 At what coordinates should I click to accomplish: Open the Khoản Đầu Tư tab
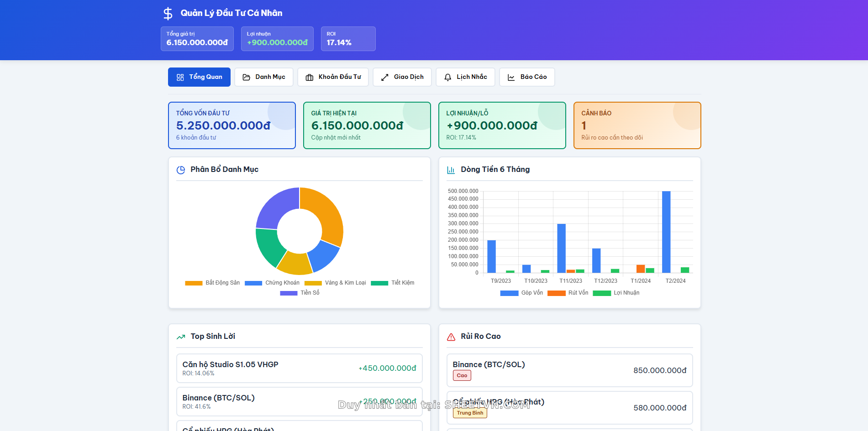[x=333, y=77]
